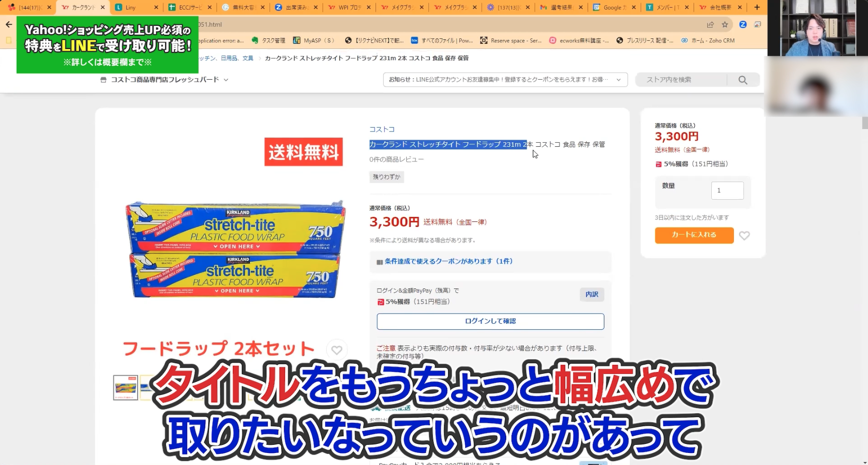Select the product thumbnail below main image

click(126, 387)
